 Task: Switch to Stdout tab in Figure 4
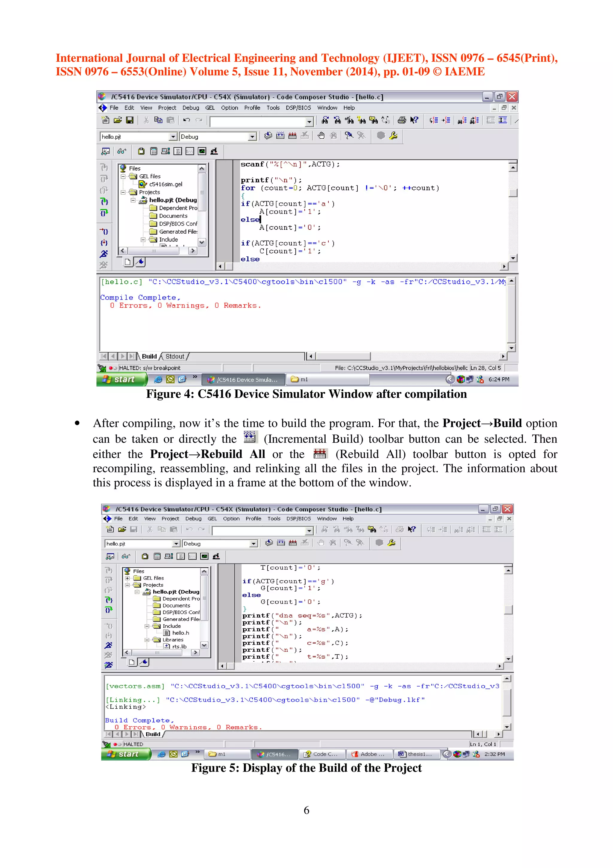coord(175,356)
